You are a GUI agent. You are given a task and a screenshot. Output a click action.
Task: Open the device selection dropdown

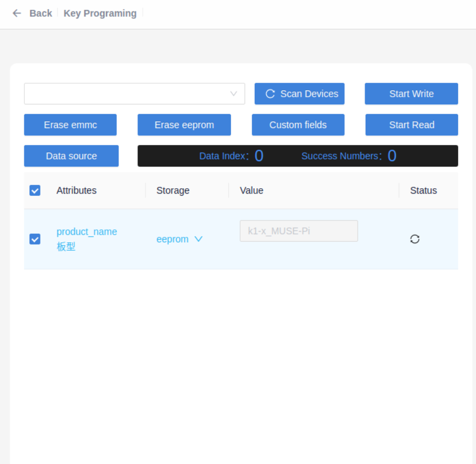point(135,94)
